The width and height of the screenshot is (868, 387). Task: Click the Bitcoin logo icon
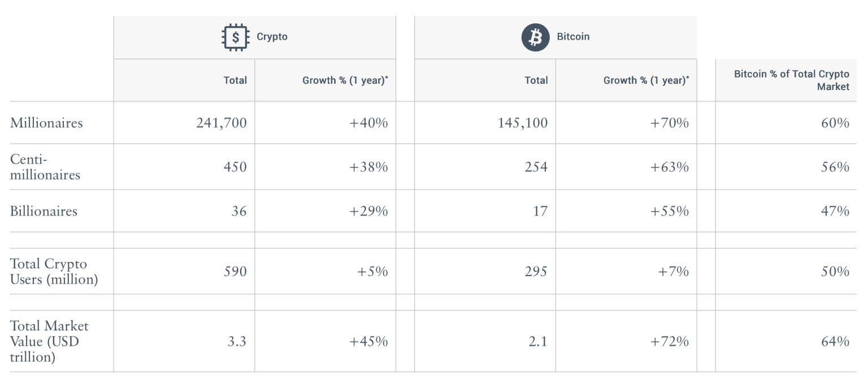[x=535, y=37]
